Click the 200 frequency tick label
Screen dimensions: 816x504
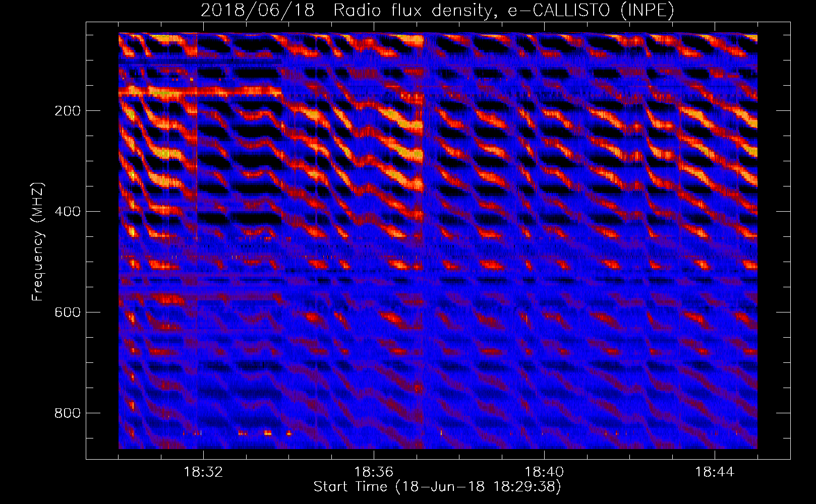[68, 111]
